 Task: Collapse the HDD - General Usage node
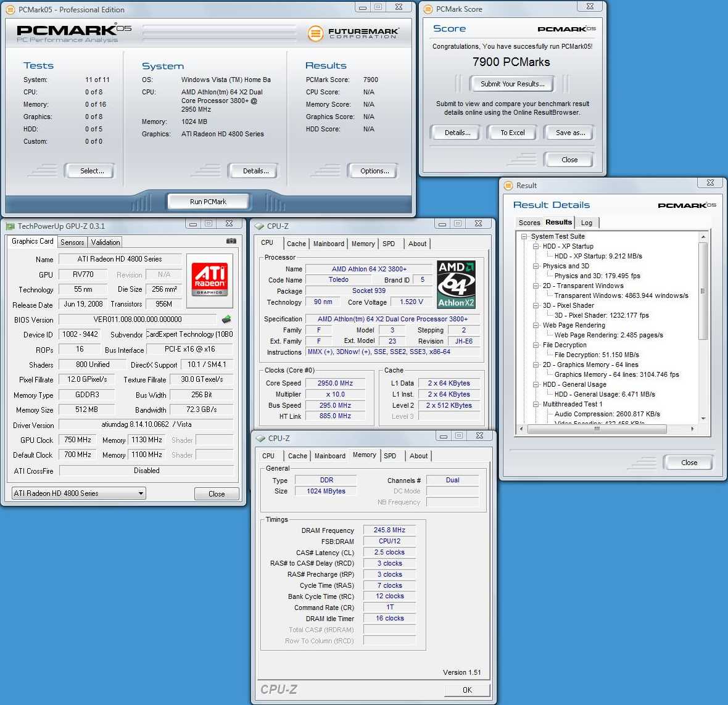(536, 384)
